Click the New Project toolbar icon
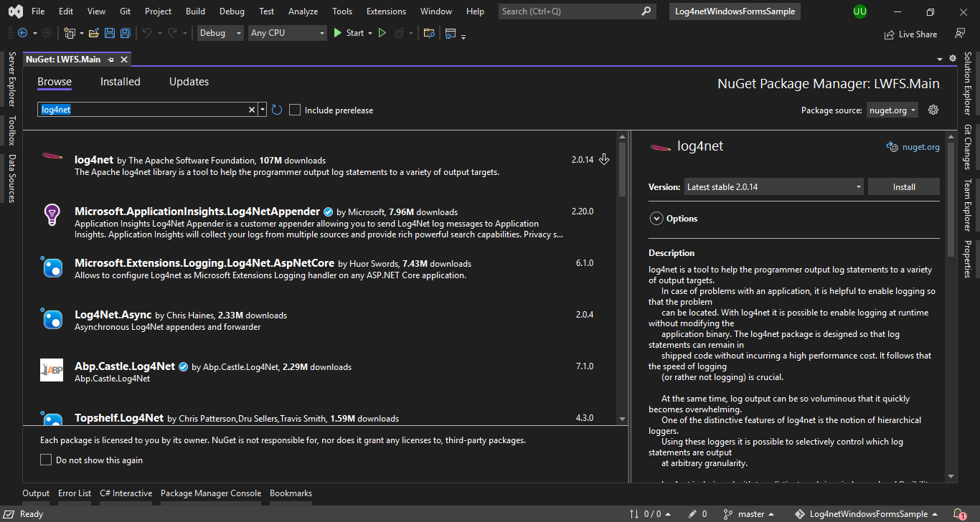Screen dimensions: 980x522 pyautogui.click(x=70, y=33)
